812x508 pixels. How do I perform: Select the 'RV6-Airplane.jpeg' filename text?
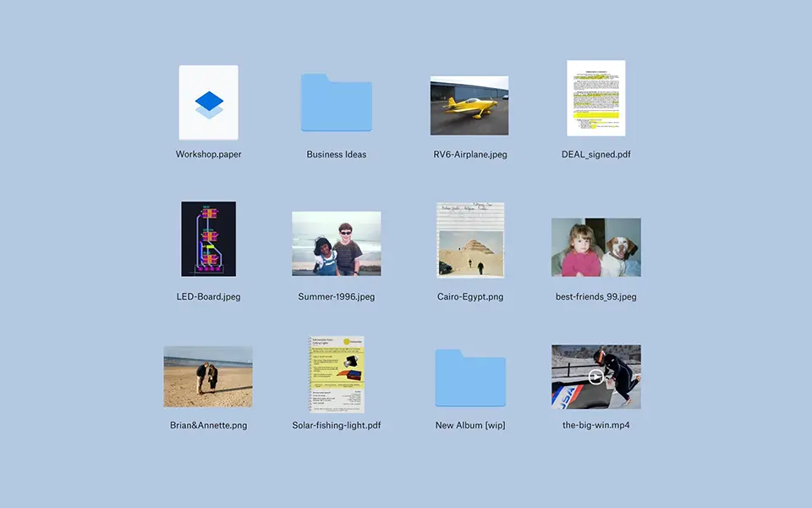pyautogui.click(x=469, y=155)
